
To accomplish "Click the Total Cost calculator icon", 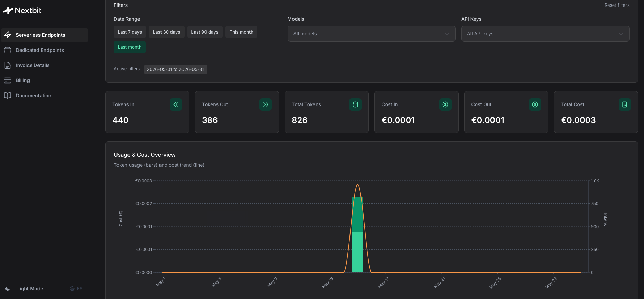I will pos(625,104).
